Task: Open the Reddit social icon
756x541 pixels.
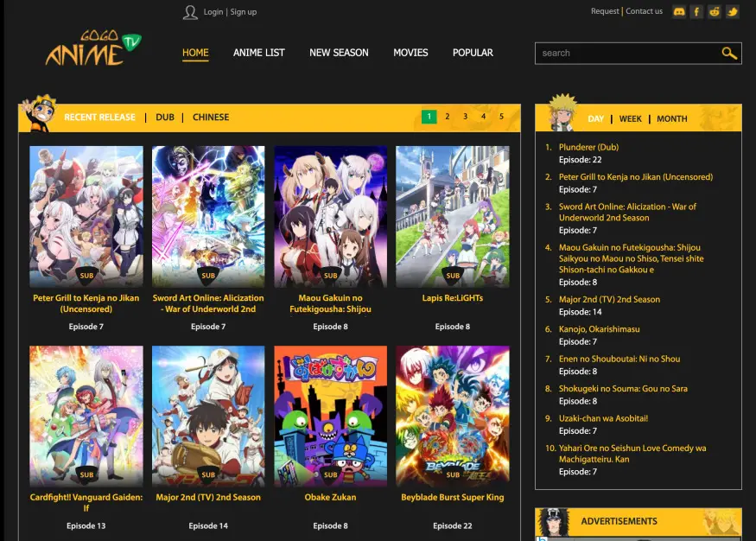Action: (715, 11)
